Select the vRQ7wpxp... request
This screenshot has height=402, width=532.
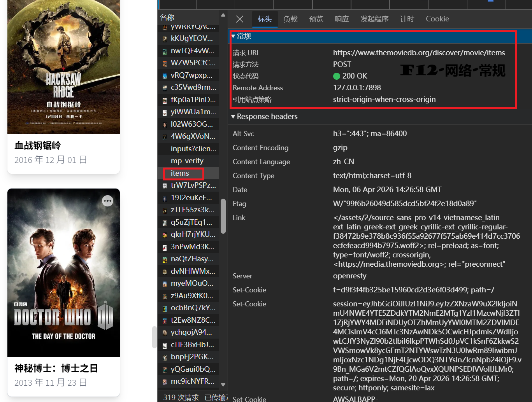coord(188,75)
